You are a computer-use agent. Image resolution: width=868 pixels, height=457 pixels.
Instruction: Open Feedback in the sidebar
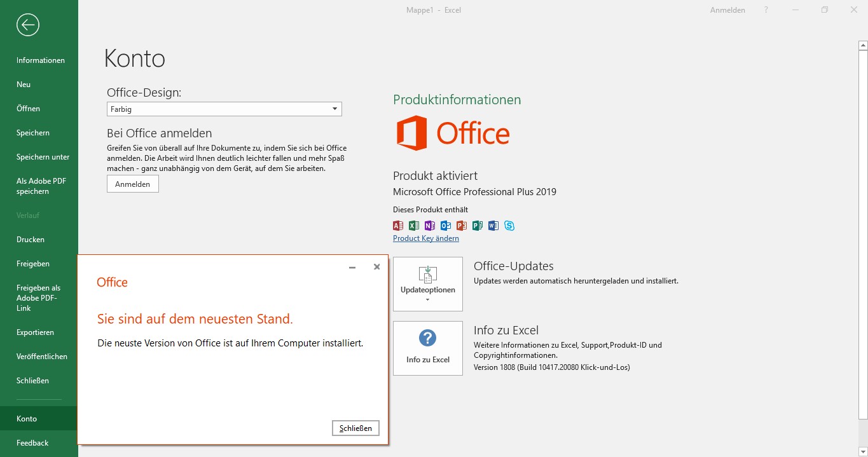coord(32,443)
